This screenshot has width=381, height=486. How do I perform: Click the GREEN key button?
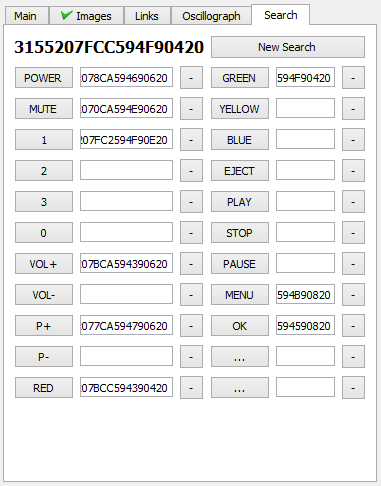[240, 78]
